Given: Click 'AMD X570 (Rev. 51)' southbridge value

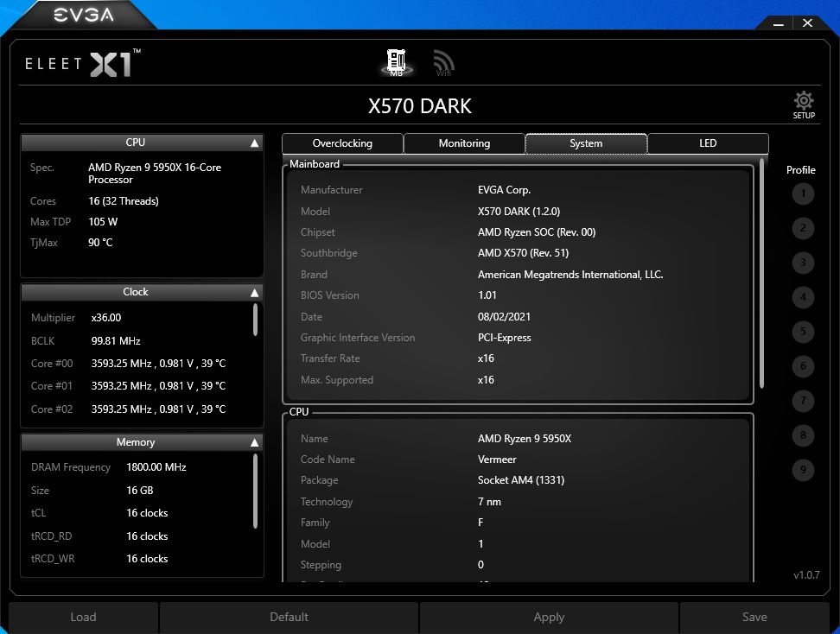Looking at the screenshot, I should (523, 253).
